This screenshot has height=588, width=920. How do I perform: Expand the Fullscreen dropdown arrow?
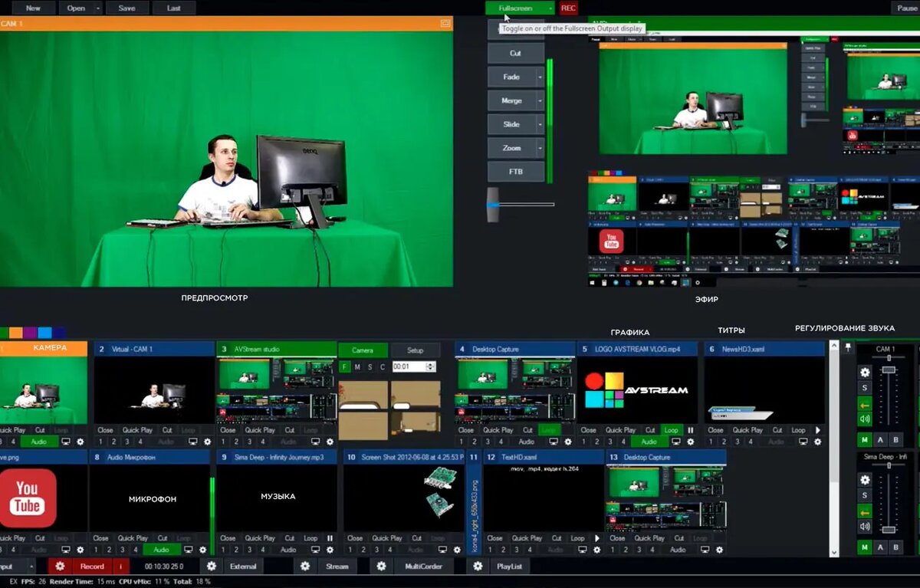coord(550,8)
